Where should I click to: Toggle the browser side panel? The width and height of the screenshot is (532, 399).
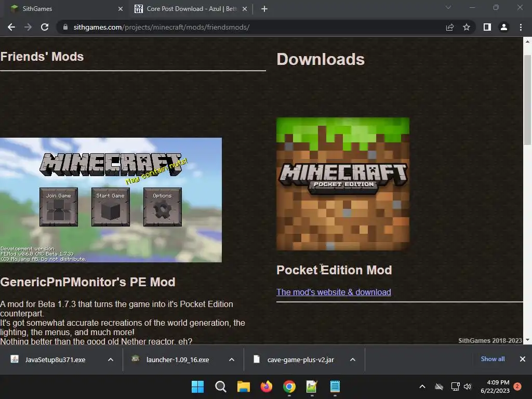tap(487, 27)
